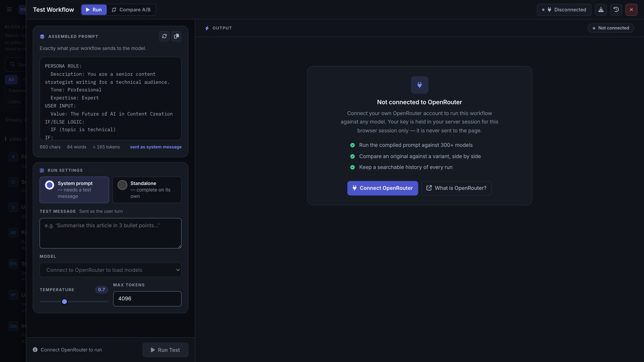644x362 pixels.
Task: Switch to the Compare A/B tab
Action: coord(131,10)
